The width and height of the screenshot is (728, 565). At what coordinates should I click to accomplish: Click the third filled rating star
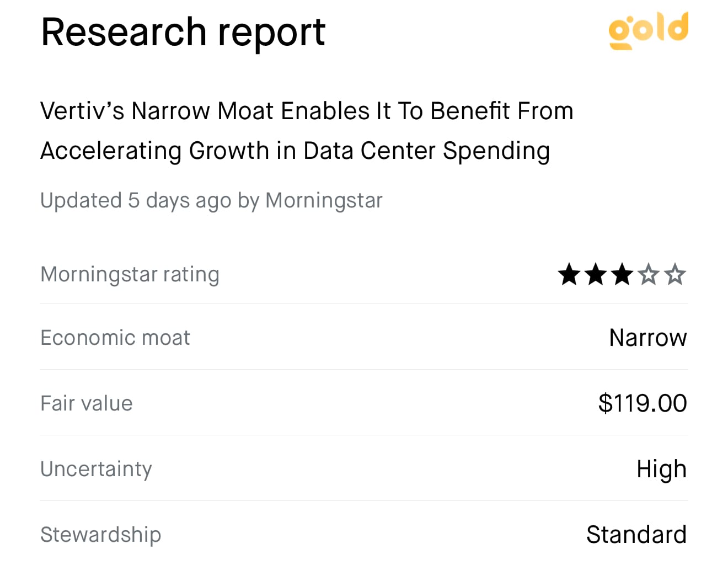pyautogui.click(x=622, y=274)
